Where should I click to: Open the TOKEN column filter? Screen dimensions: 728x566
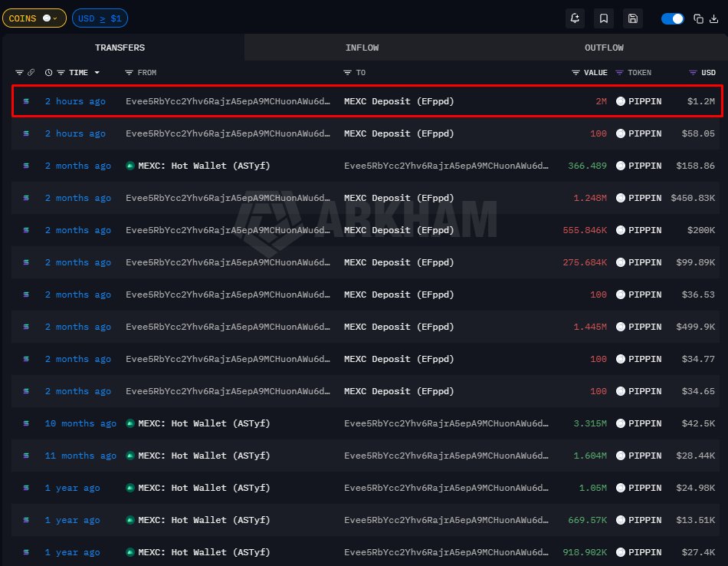point(620,73)
